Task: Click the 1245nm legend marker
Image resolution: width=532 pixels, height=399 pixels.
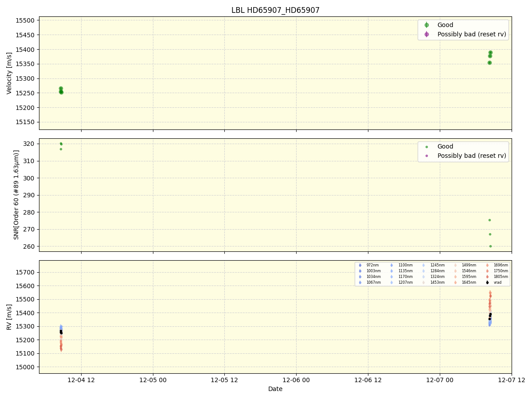Action: 424,265
